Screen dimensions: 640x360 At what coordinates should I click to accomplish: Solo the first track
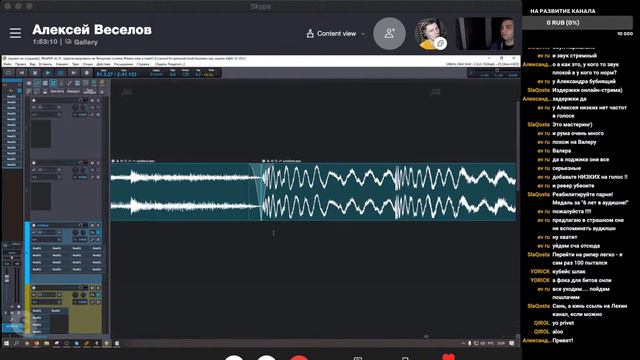click(98, 100)
